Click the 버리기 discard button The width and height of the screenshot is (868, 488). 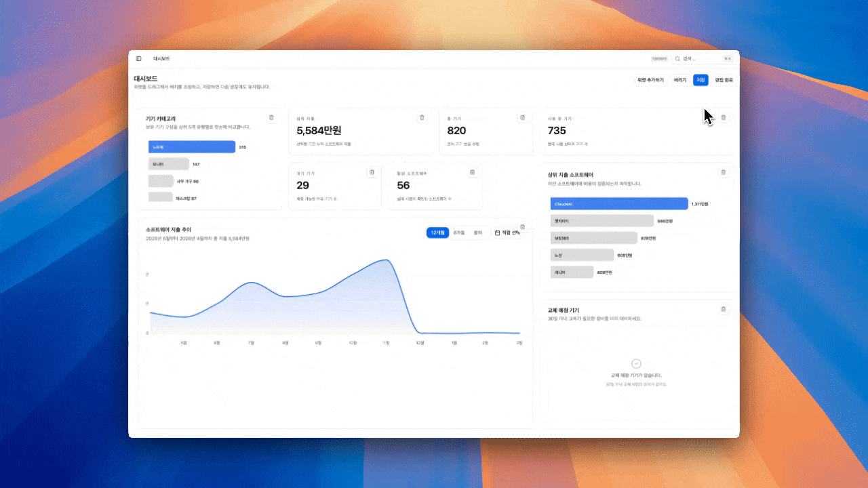click(x=680, y=80)
